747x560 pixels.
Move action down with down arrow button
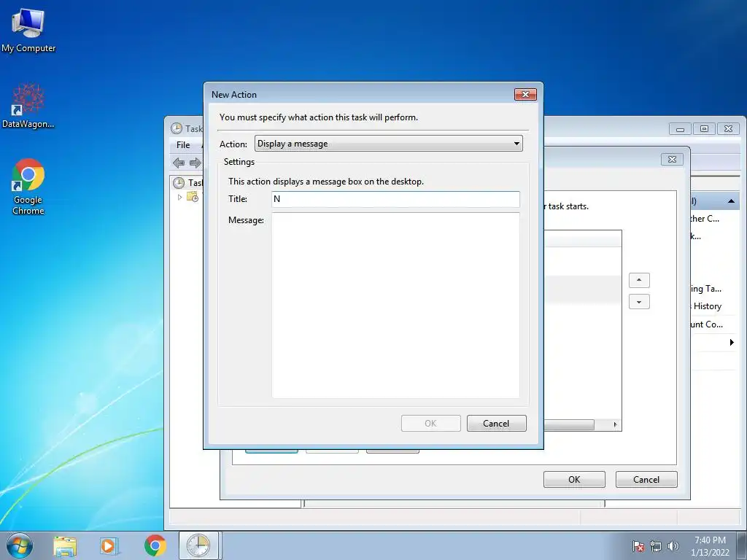pyautogui.click(x=639, y=302)
